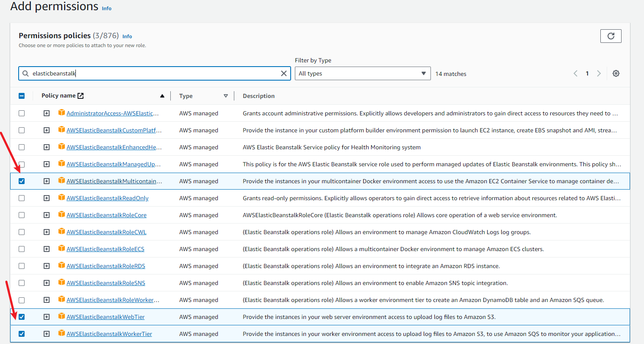Uncheck the AWSElasticBeanstalkWebTier checkbox
Viewport: 644px width, 344px height.
(22, 317)
